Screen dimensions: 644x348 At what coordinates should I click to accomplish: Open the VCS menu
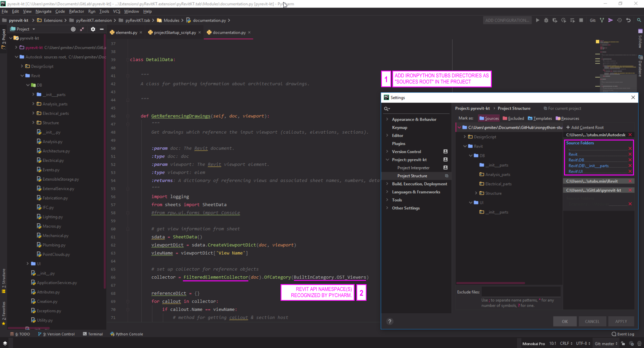[x=116, y=11]
